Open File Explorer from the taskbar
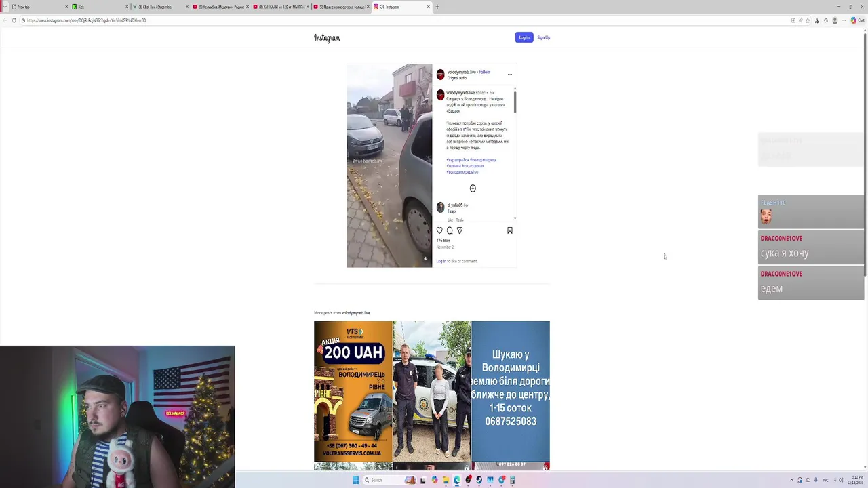868x488 pixels. click(x=446, y=480)
